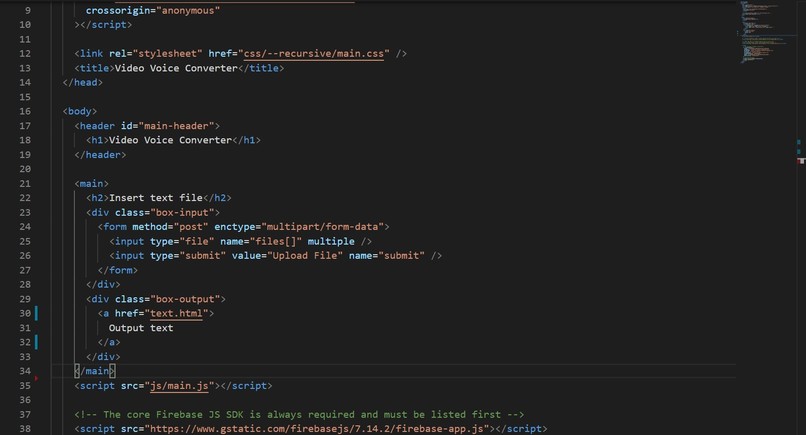Click line number 9 in the gutter
This screenshot has width=806, height=435.
[x=28, y=10]
